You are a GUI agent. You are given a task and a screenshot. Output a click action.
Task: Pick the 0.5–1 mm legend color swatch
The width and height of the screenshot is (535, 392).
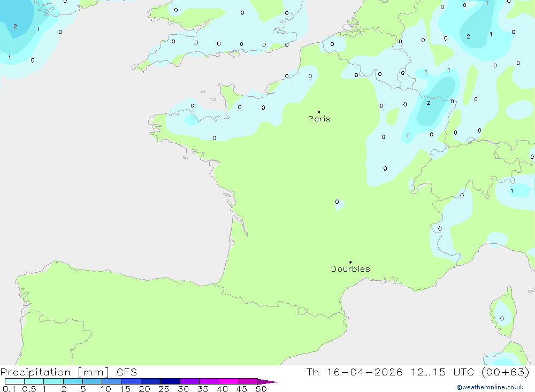coord(34,381)
